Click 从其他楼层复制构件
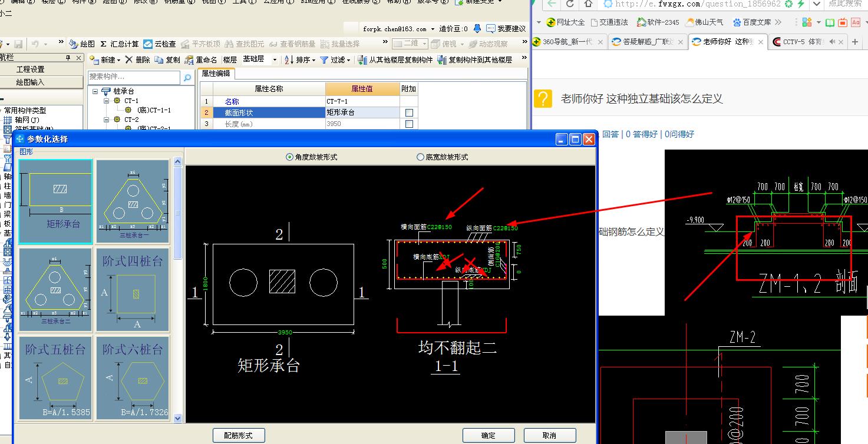The height and width of the screenshot is (444, 868). click(395, 60)
